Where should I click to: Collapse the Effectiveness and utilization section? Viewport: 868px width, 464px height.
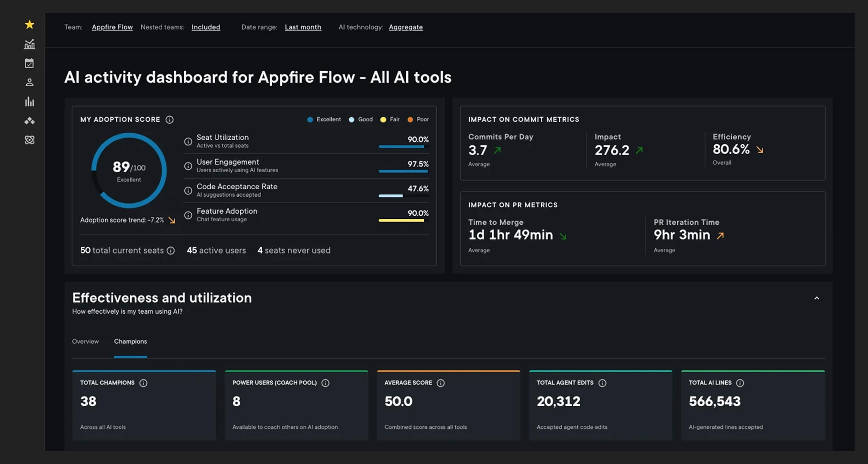click(x=817, y=298)
